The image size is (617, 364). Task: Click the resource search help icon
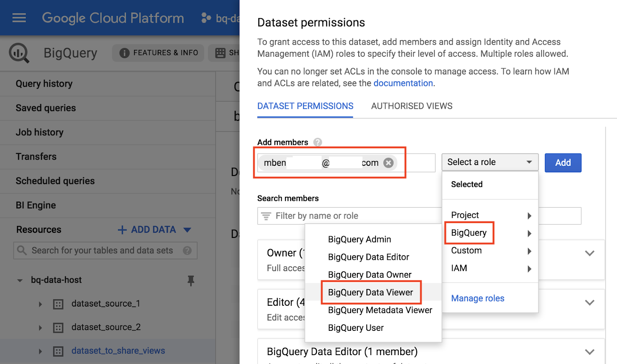click(187, 251)
